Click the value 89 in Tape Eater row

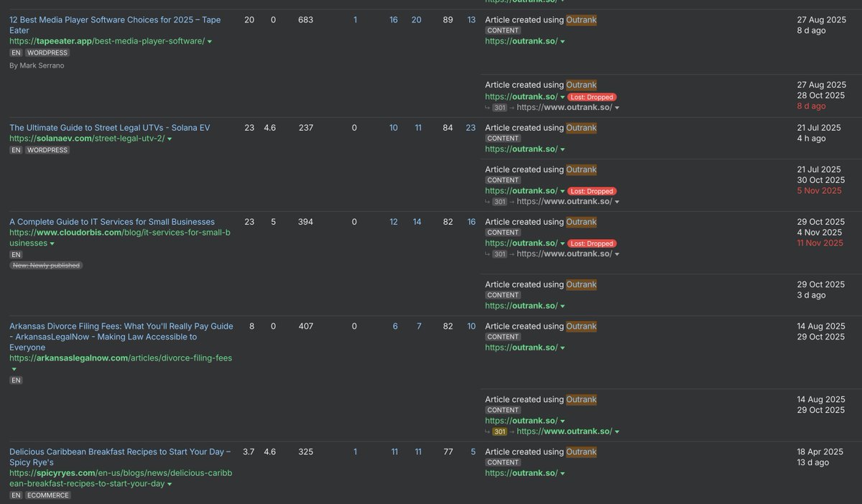click(448, 20)
